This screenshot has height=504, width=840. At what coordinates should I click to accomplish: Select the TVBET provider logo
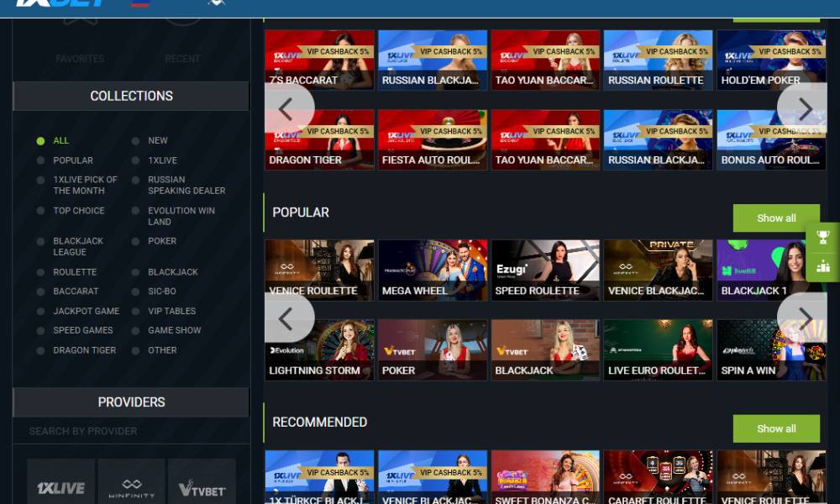click(202, 486)
